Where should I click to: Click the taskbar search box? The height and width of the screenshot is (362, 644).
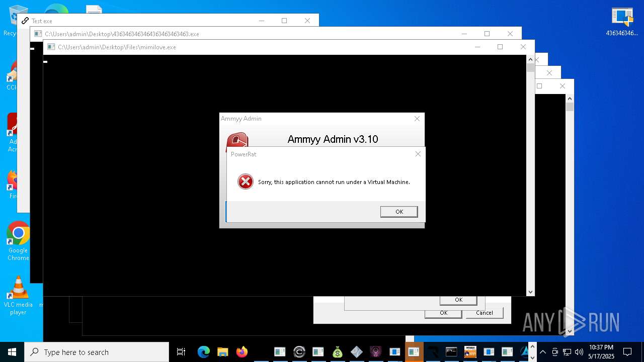[x=97, y=352]
